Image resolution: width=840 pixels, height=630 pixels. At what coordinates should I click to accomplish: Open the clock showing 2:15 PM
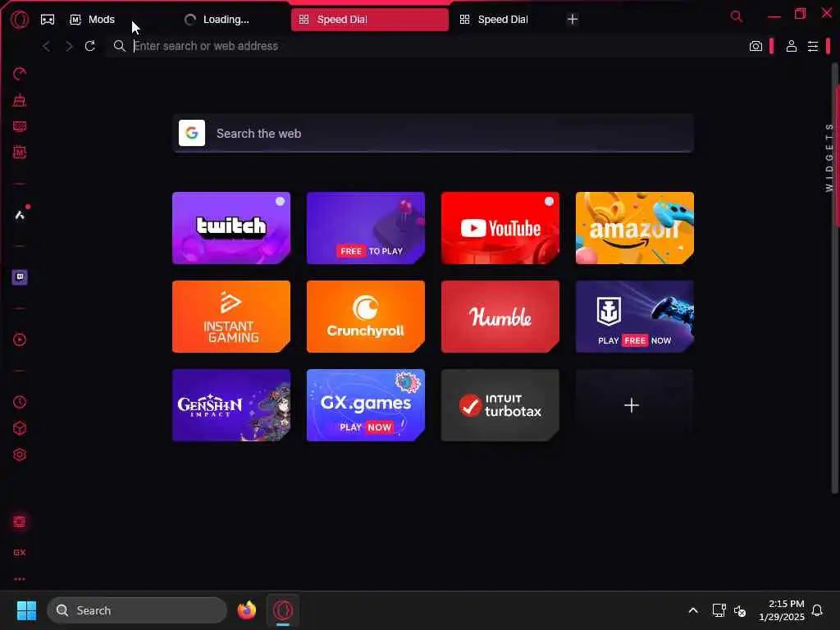coord(782,610)
